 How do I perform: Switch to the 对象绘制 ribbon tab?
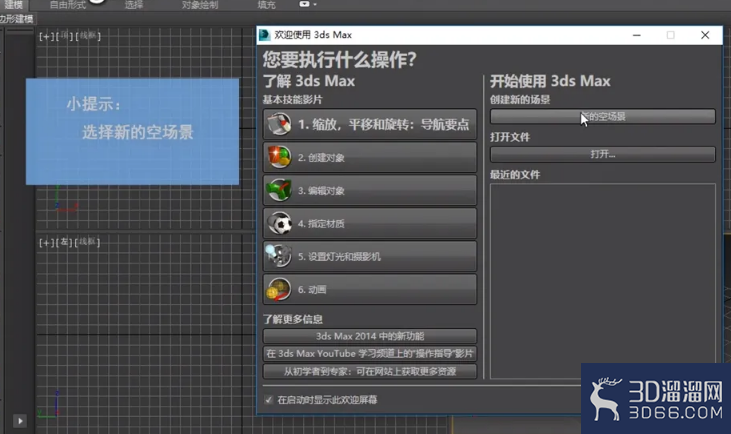(x=200, y=5)
